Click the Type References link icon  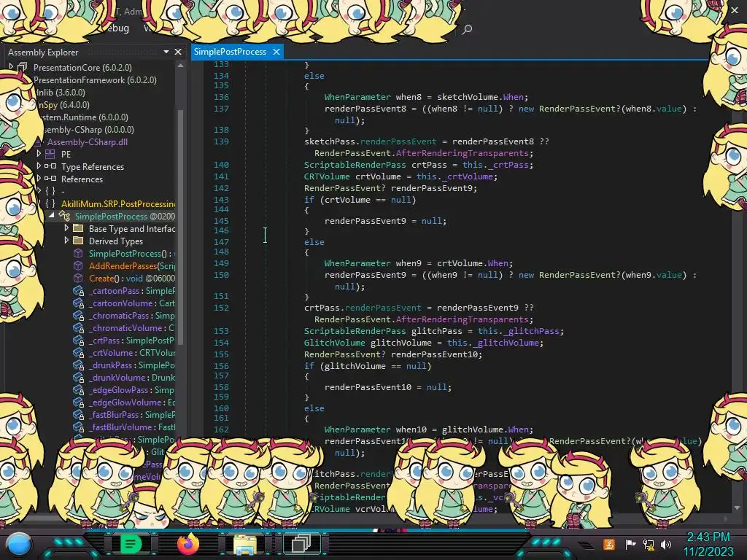coord(50,166)
